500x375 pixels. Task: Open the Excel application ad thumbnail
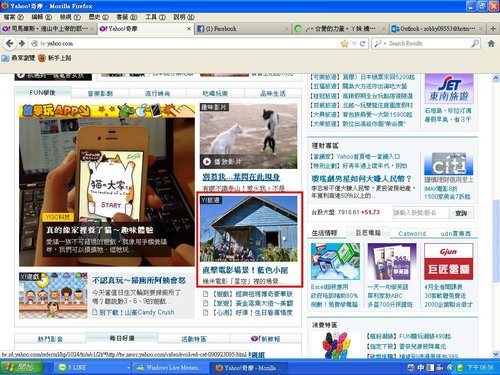(335, 261)
